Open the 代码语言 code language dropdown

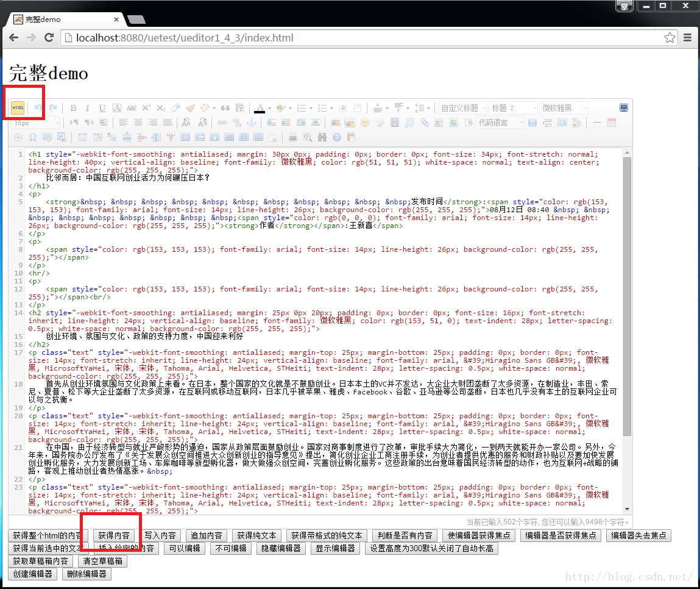click(500, 123)
